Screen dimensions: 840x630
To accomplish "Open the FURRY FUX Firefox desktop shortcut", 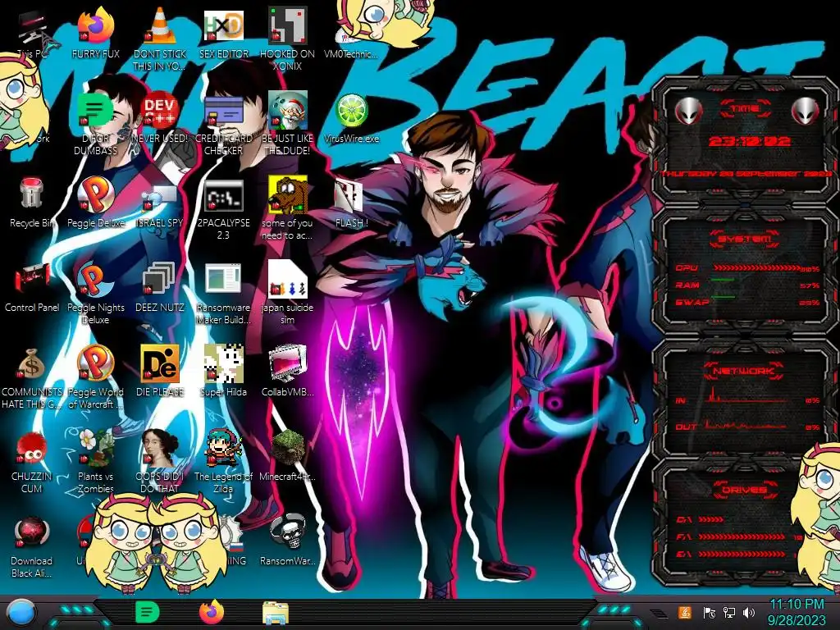I will (x=96, y=27).
